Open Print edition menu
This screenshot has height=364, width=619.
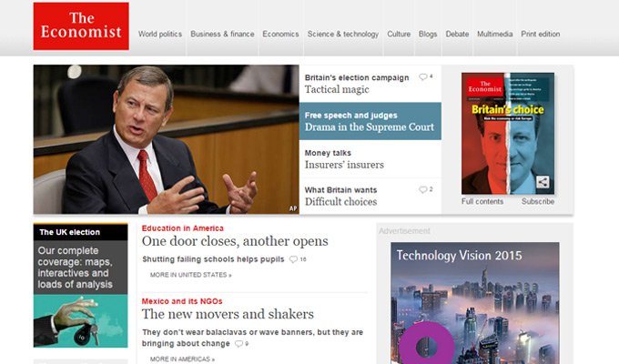[x=541, y=34]
